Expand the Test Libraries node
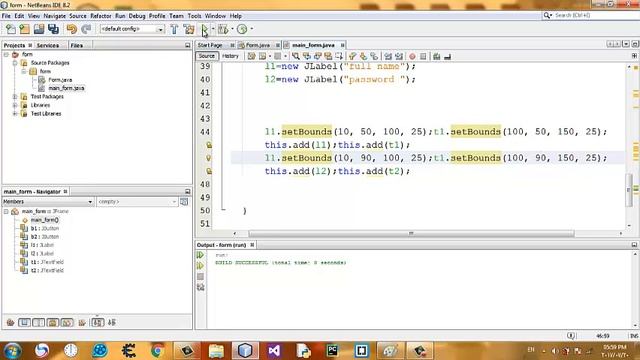This screenshot has height=360, width=640. click(15, 114)
